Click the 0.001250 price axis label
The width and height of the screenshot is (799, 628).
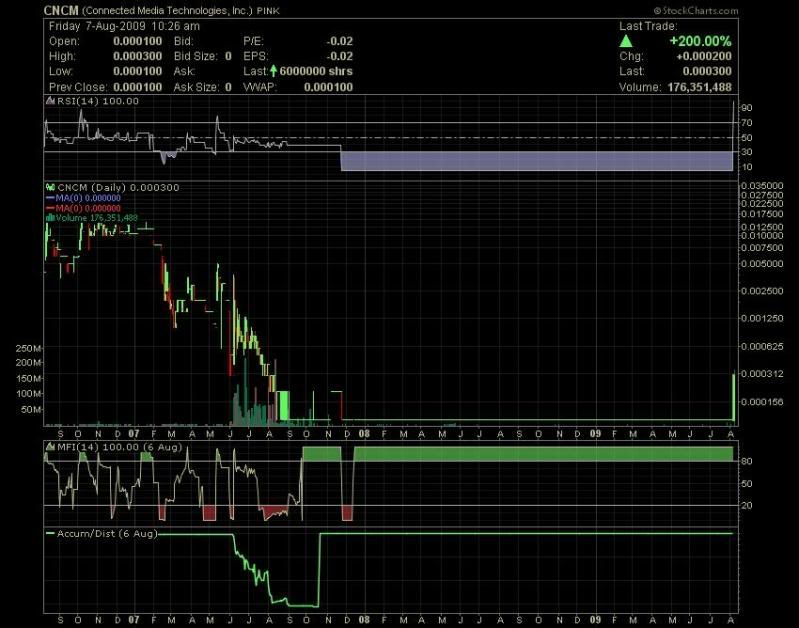(762, 319)
